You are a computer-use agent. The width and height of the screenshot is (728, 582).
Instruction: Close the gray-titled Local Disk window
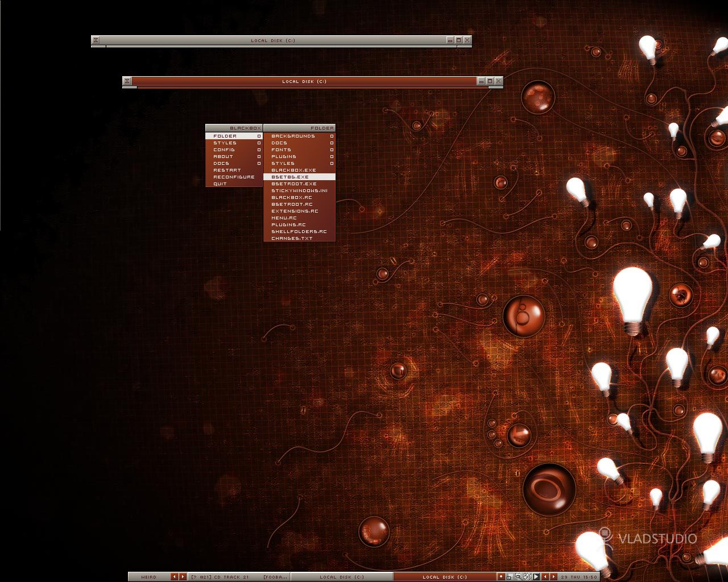467,40
